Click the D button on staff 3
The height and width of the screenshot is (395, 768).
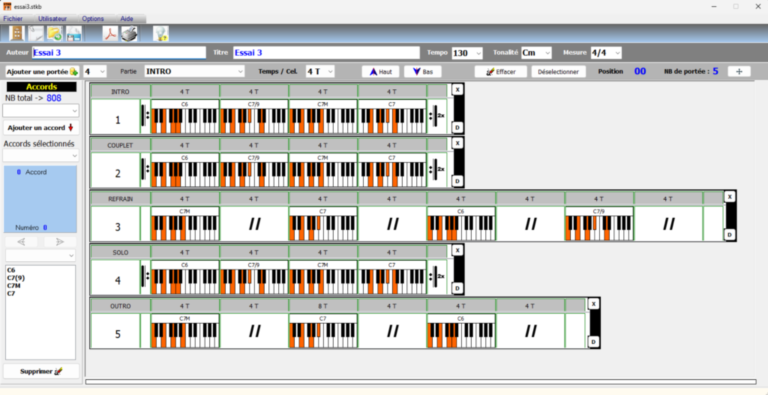click(730, 235)
